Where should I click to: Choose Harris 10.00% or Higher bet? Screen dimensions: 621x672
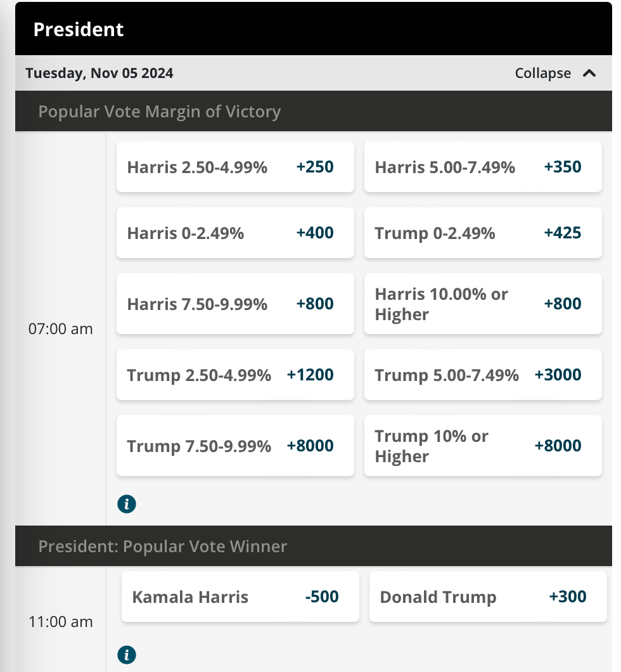coord(483,304)
